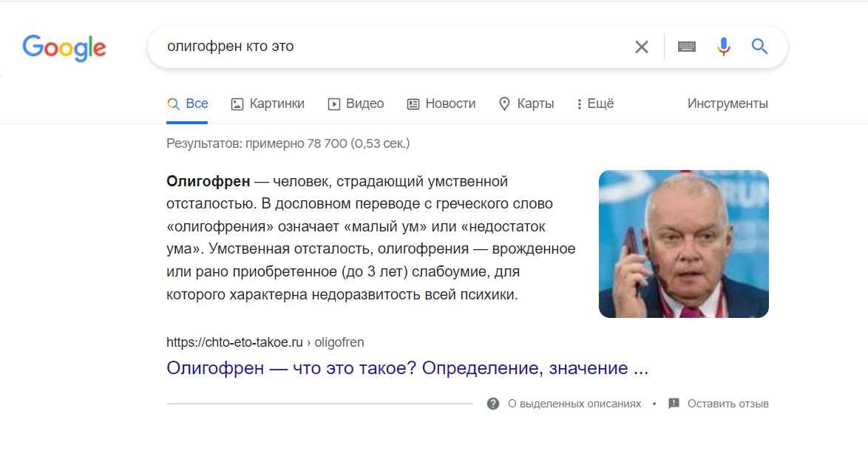This screenshot has width=868, height=451.
Task: Start voice search with microphone icon
Action: coord(723,47)
